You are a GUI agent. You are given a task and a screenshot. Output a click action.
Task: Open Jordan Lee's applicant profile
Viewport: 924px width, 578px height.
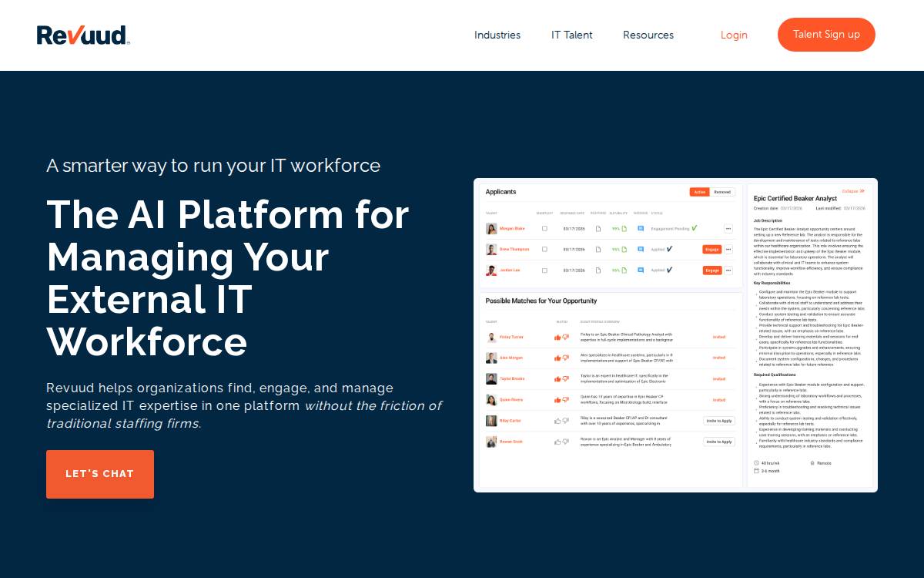[510, 271]
